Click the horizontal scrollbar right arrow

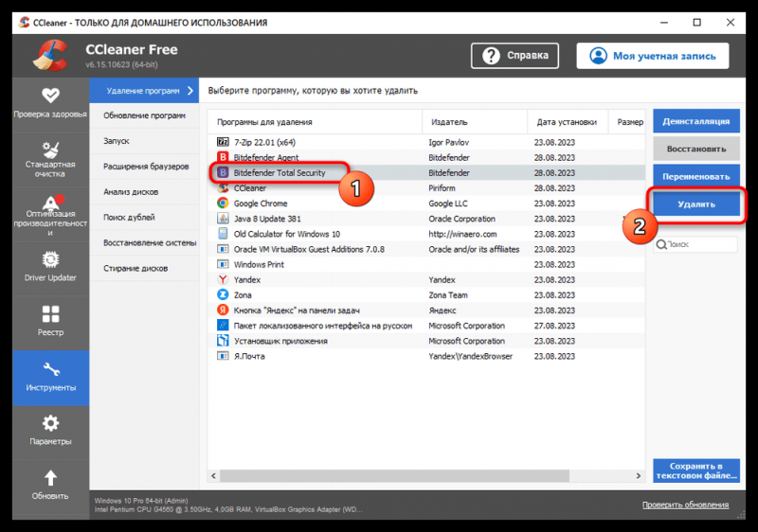pos(638,476)
